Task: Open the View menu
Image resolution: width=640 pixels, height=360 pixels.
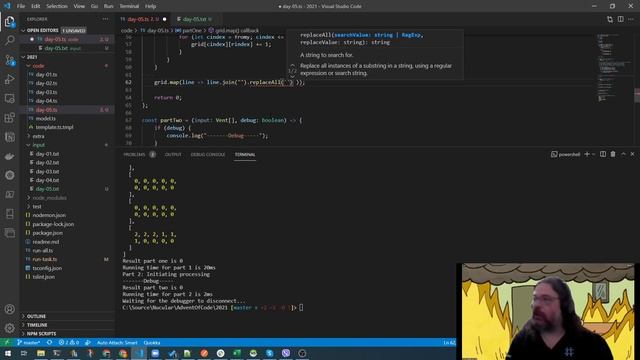Action: pos(79,6)
